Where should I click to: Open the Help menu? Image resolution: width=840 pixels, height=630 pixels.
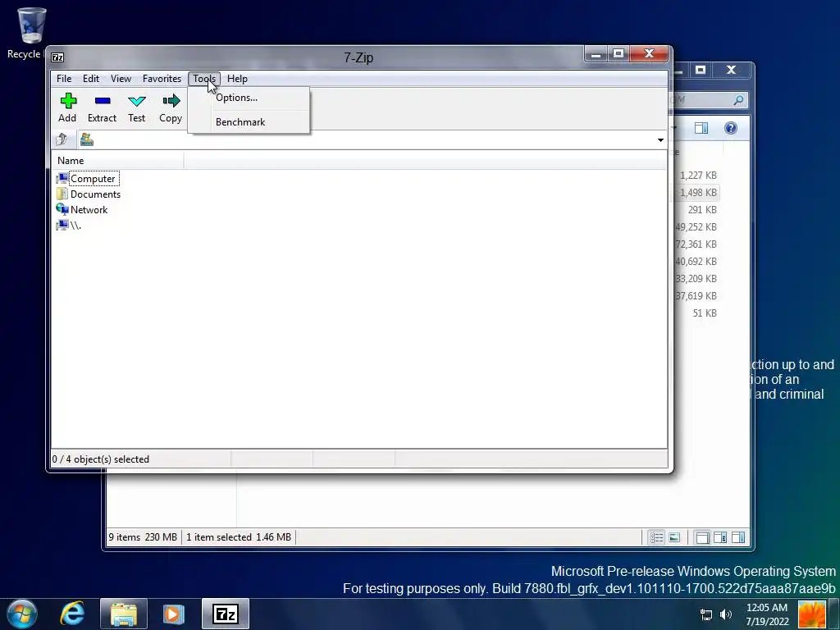click(x=237, y=79)
